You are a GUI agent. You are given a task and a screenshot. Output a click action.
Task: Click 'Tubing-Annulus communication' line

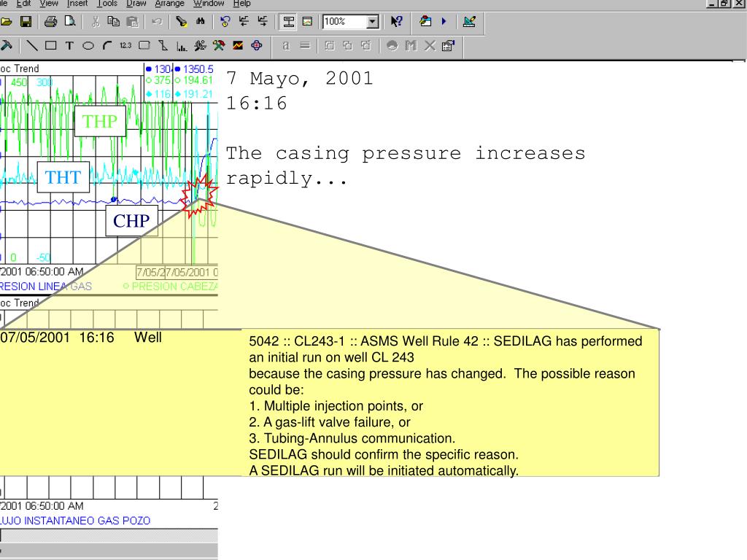pyautogui.click(x=352, y=438)
